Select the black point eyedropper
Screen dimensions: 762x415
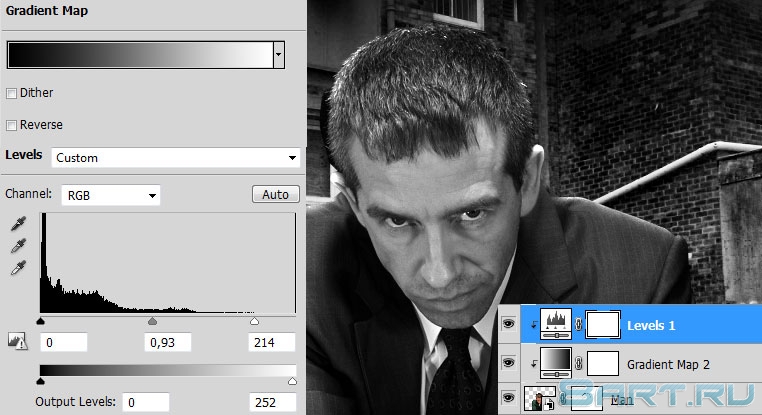coord(18,224)
